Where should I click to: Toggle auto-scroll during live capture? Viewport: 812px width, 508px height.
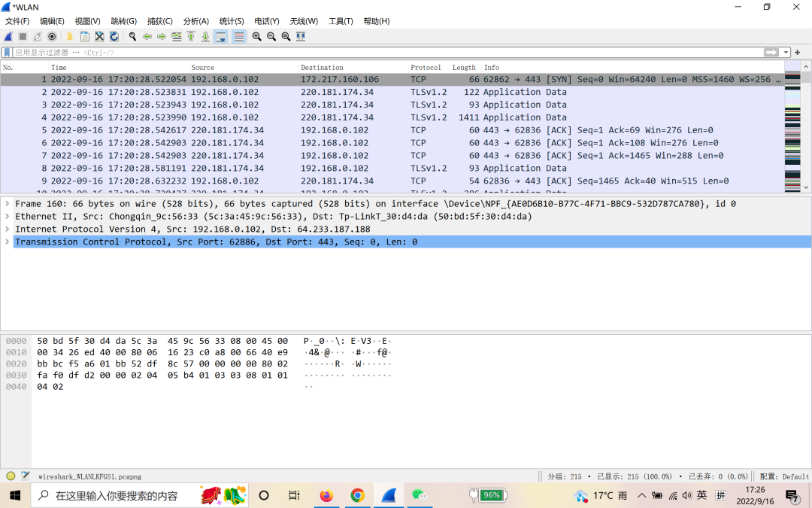221,36
